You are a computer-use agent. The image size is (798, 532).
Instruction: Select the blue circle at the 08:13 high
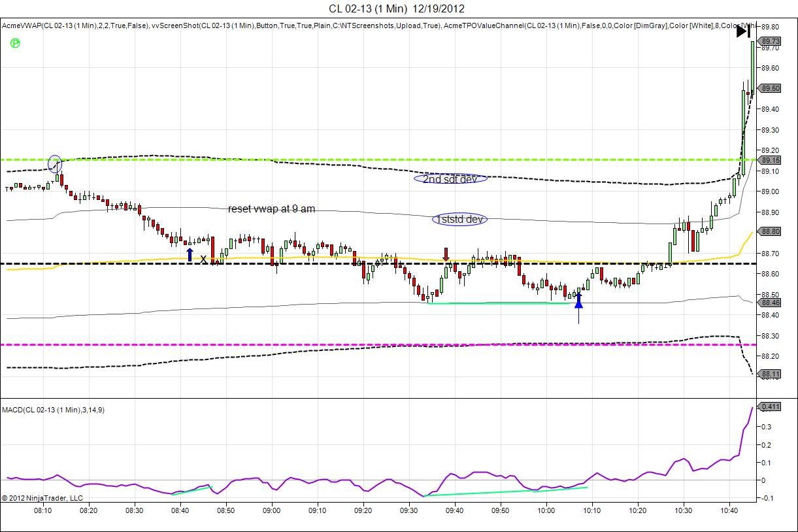coord(55,164)
